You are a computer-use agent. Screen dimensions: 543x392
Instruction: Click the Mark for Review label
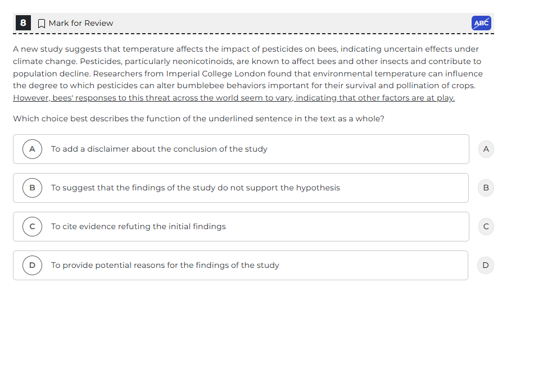80,23
